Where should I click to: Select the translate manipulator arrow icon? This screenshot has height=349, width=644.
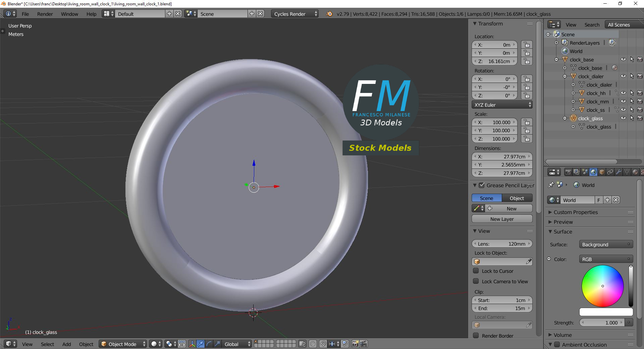click(201, 344)
